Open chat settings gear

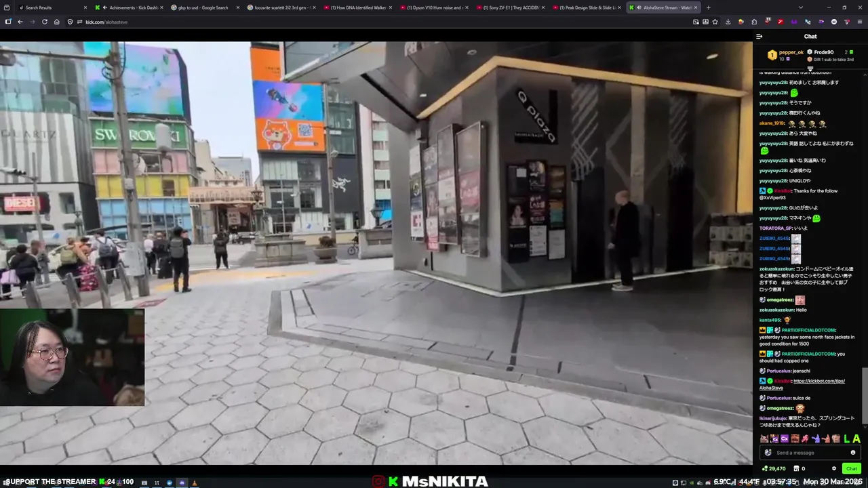pos(834,468)
